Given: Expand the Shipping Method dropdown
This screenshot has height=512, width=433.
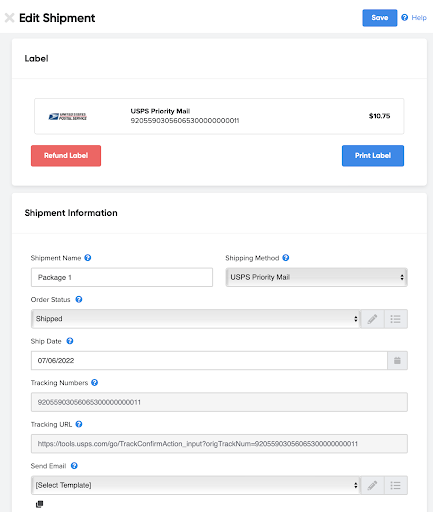Looking at the screenshot, I should (316, 277).
